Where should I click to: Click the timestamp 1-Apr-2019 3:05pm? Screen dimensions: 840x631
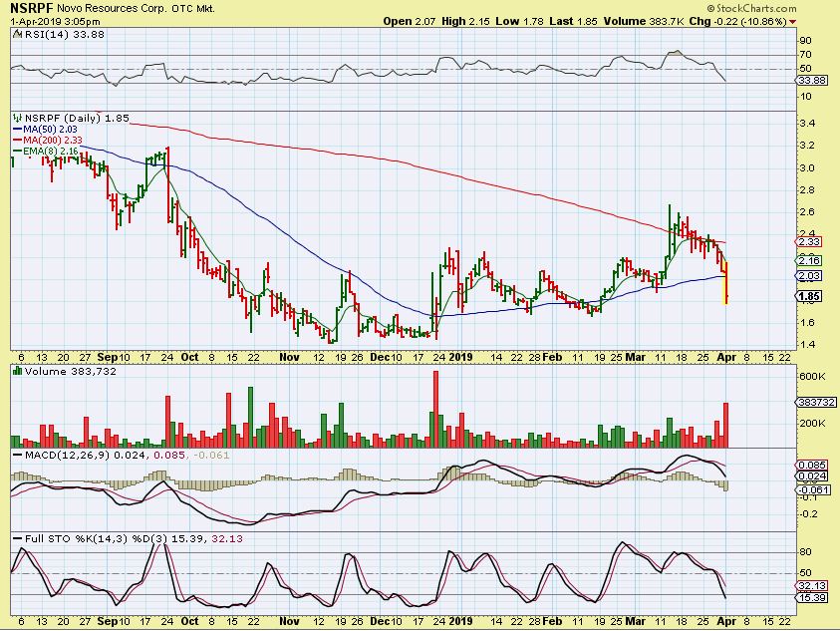tap(55, 22)
